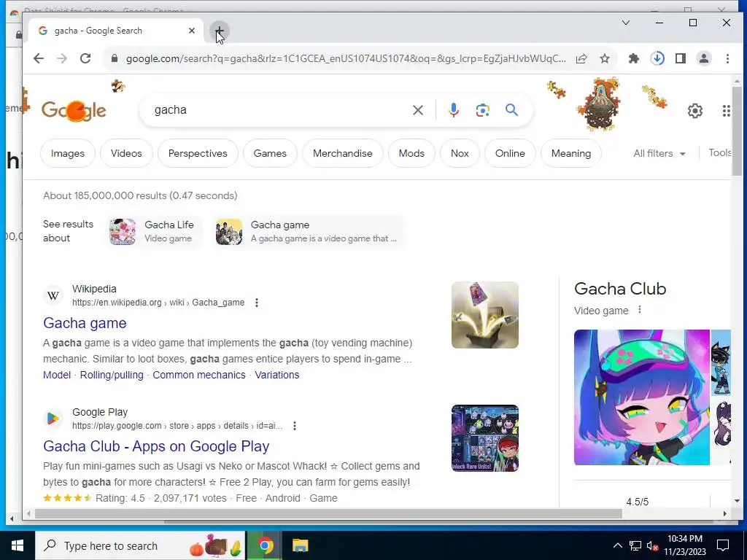Click the Thanksgiving turkey doodle decoration
This screenshot has height=560, width=747.
[598, 105]
